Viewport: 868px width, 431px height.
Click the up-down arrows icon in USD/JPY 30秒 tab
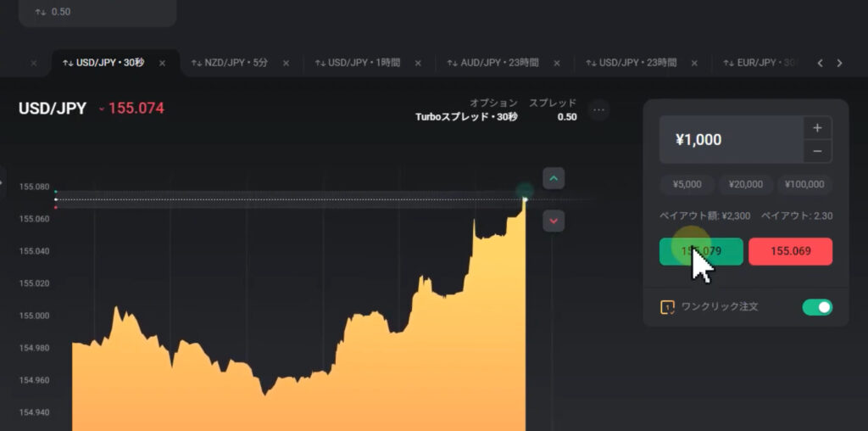[68, 63]
